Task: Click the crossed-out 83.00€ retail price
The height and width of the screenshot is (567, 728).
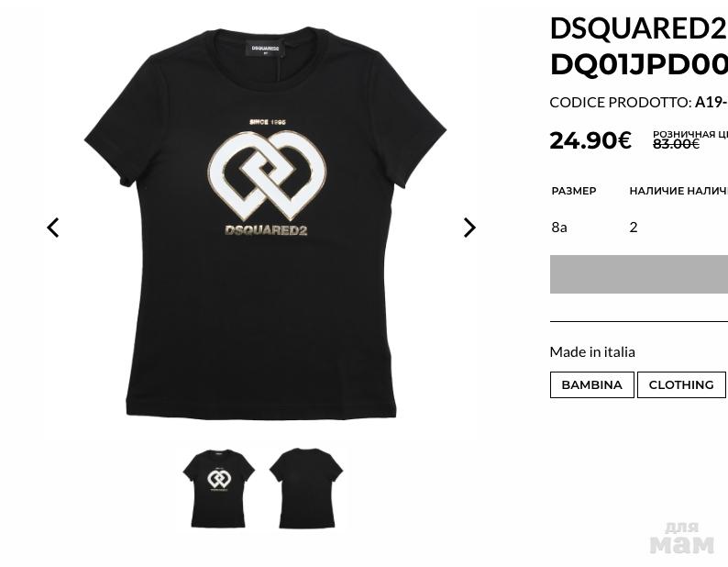Action: (x=676, y=145)
